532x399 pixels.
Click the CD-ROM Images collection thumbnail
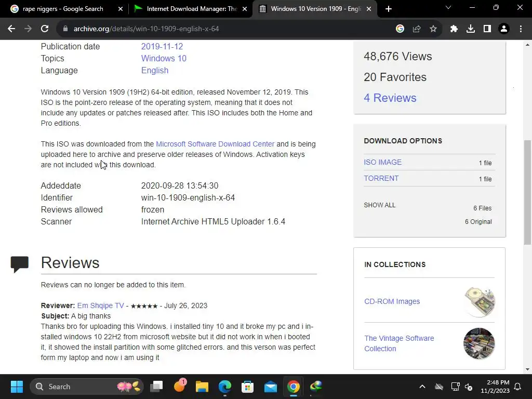point(479,302)
